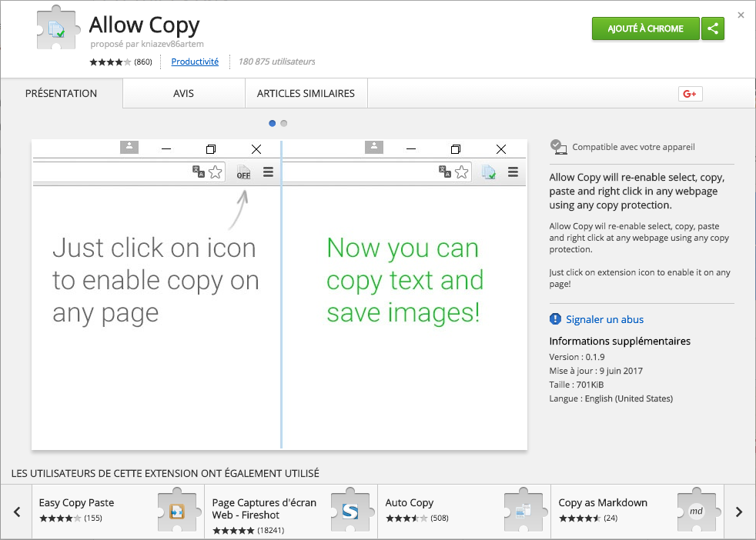Show next related extensions with right arrow

(738, 512)
